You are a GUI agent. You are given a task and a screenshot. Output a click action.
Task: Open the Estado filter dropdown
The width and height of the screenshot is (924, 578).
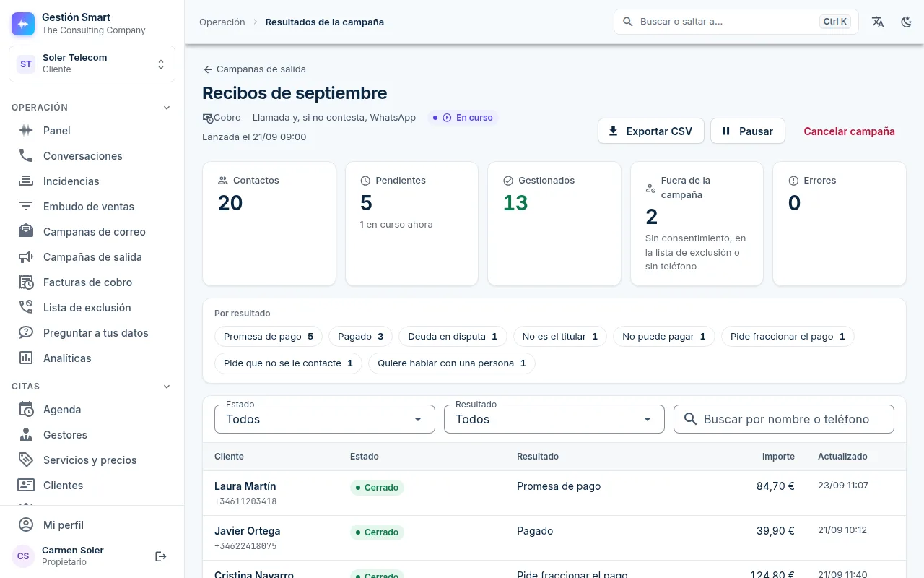pyautogui.click(x=325, y=419)
